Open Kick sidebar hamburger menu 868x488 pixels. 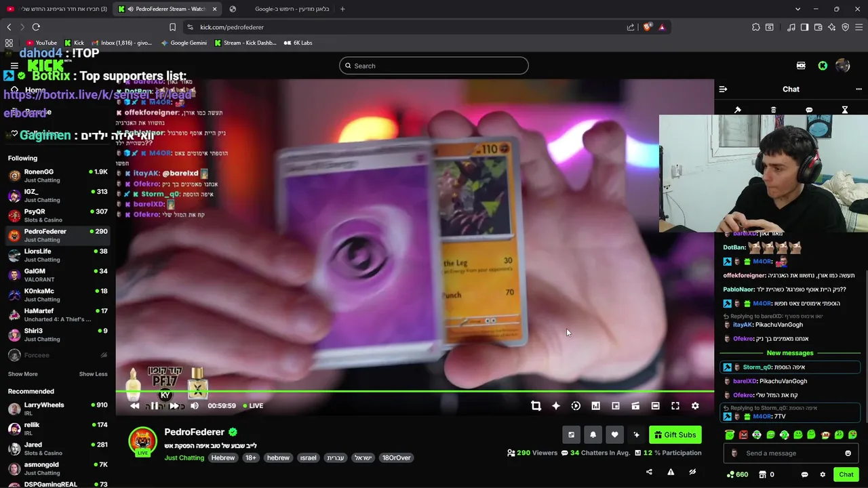point(14,66)
